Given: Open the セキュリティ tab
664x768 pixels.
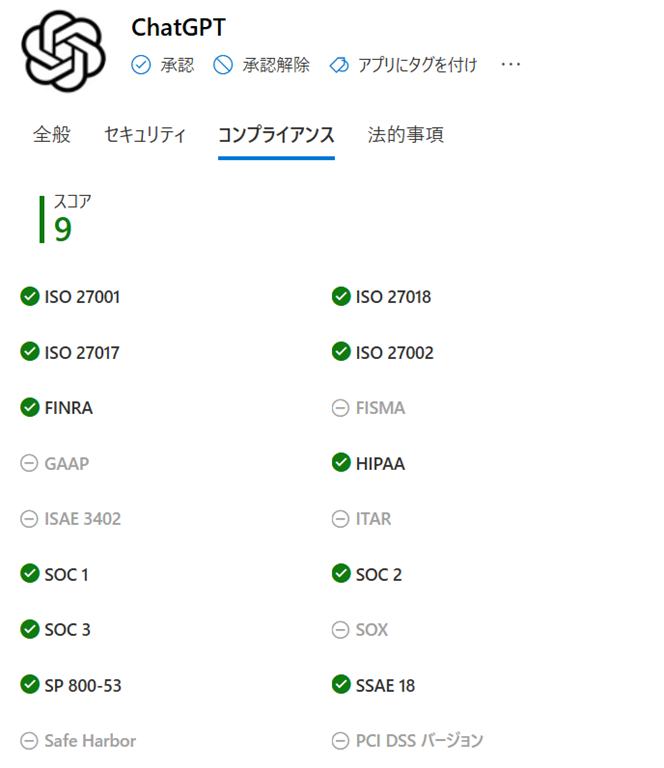Looking at the screenshot, I should point(145,135).
